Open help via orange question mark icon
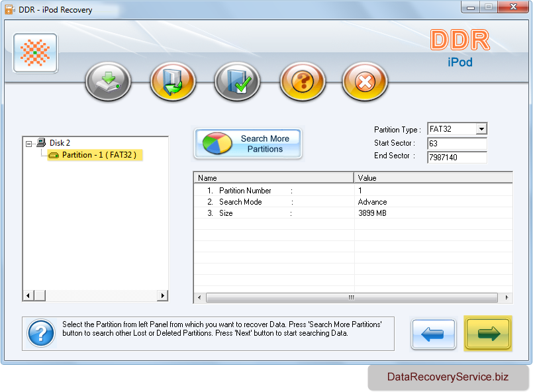 (x=303, y=81)
